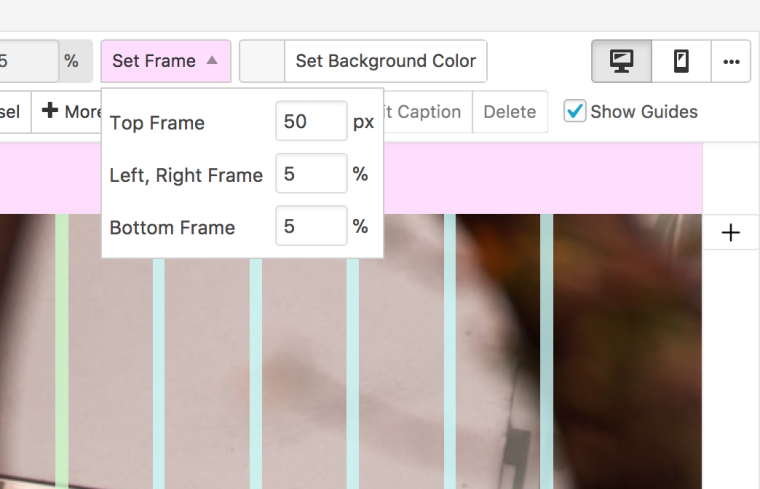Focus the Bottom Frame value field
Image resolution: width=760 pixels, height=489 pixels.
point(311,227)
